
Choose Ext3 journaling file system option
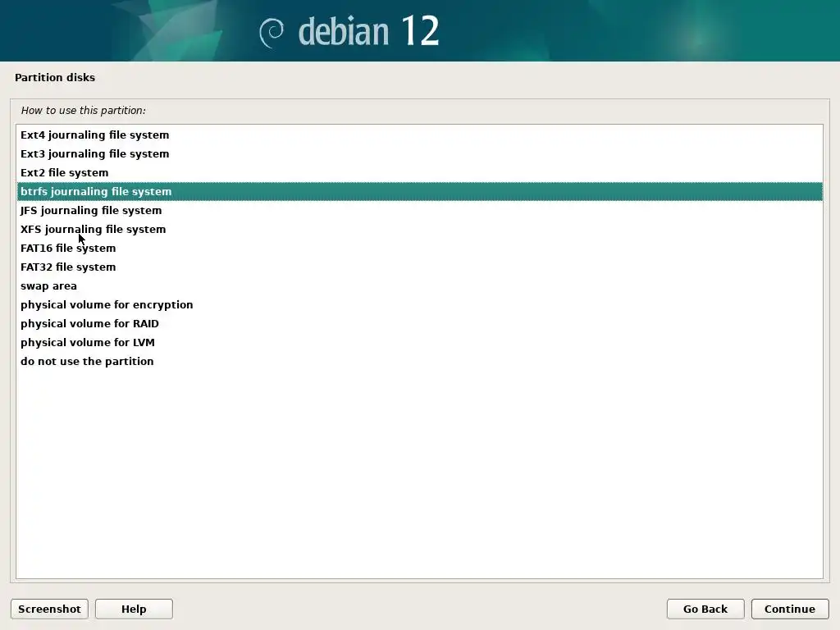419,153
